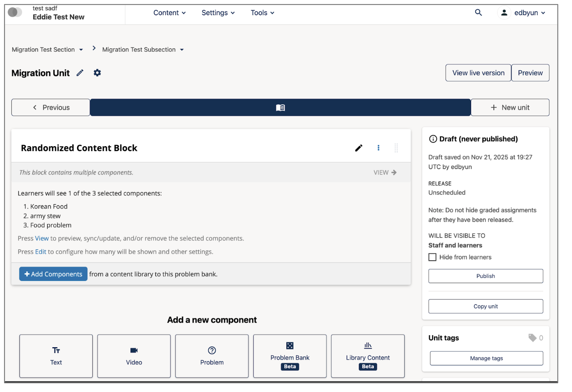Open the search with the magnifier icon
This screenshot has width=572, height=392.
tap(478, 12)
